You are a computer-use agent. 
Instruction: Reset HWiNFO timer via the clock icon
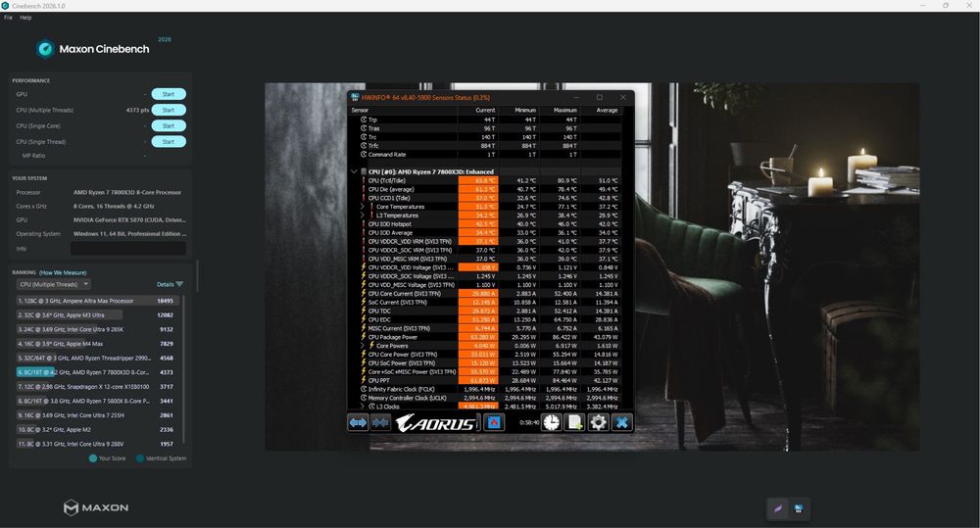pyautogui.click(x=551, y=423)
